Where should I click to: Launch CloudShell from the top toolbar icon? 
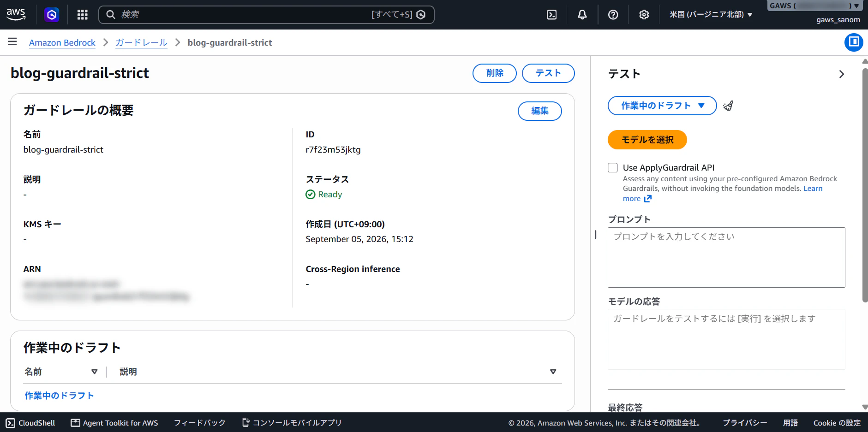tap(551, 15)
